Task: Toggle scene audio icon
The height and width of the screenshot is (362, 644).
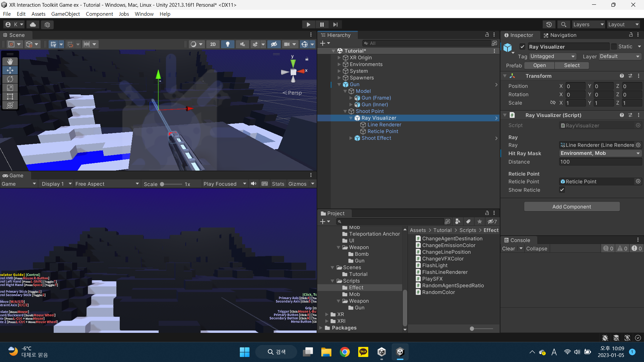Action: [x=243, y=44]
